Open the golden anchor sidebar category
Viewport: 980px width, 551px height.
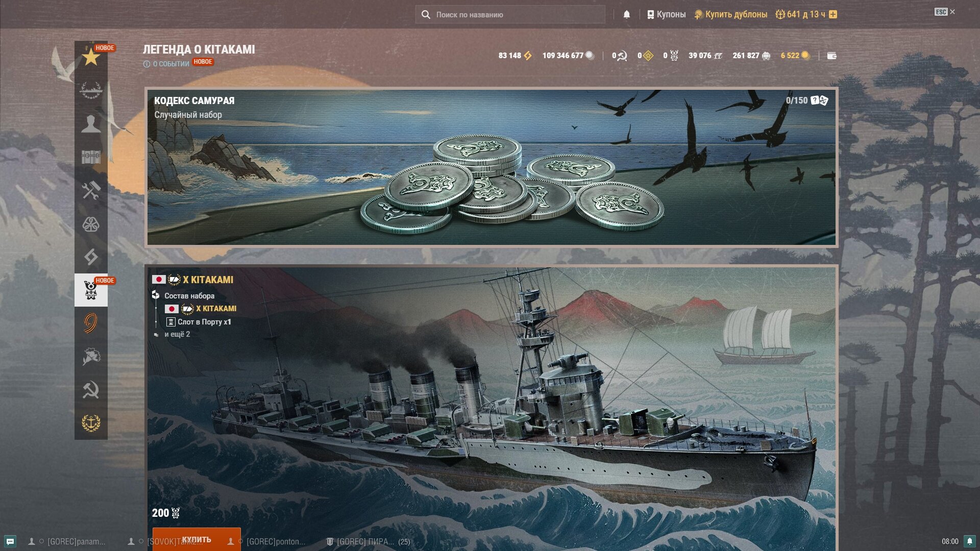click(x=91, y=423)
